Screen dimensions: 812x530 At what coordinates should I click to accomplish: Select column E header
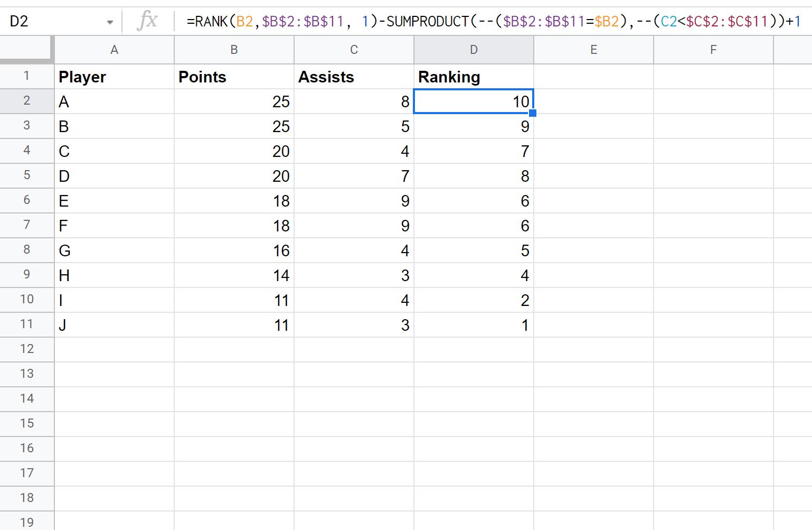[593, 50]
